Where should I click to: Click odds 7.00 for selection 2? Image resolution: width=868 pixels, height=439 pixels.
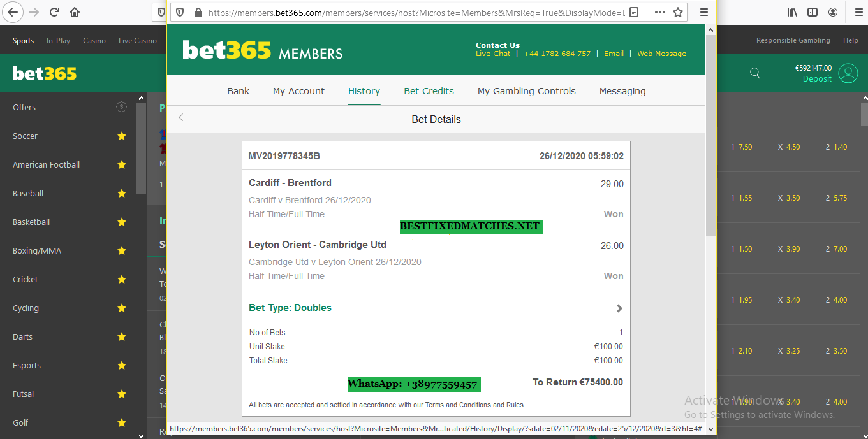coord(841,248)
